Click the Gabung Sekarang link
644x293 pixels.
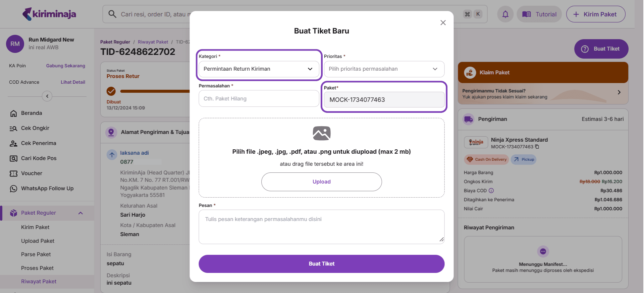tap(65, 66)
